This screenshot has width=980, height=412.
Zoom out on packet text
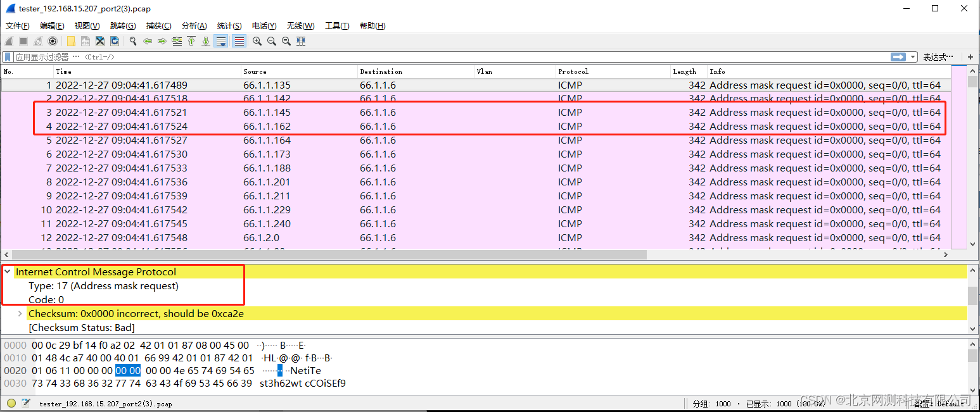click(x=272, y=41)
